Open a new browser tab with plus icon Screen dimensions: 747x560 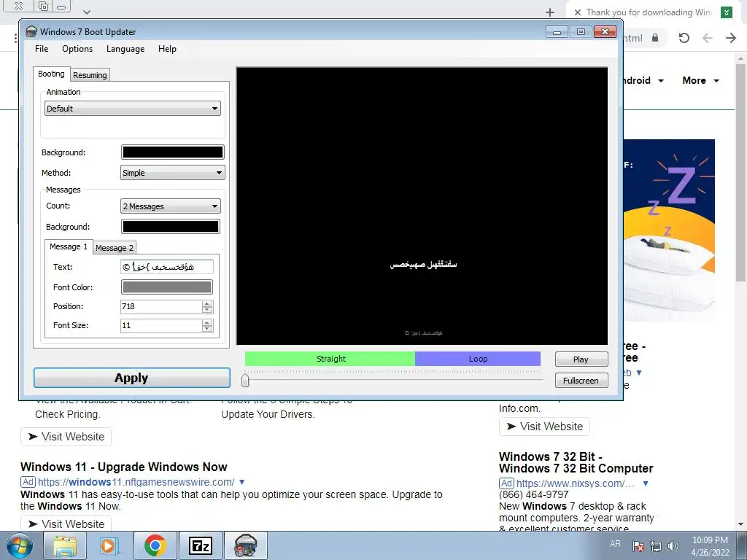(550, 12)
